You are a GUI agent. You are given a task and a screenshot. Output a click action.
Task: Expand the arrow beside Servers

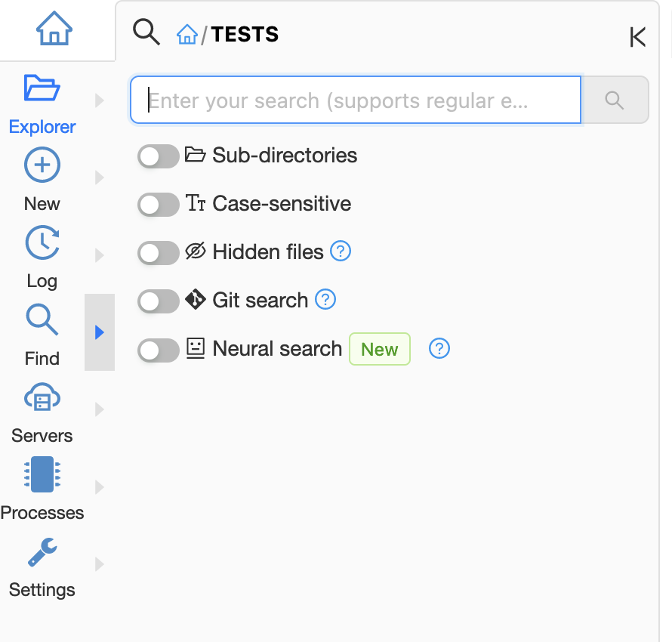coord(100,409)
